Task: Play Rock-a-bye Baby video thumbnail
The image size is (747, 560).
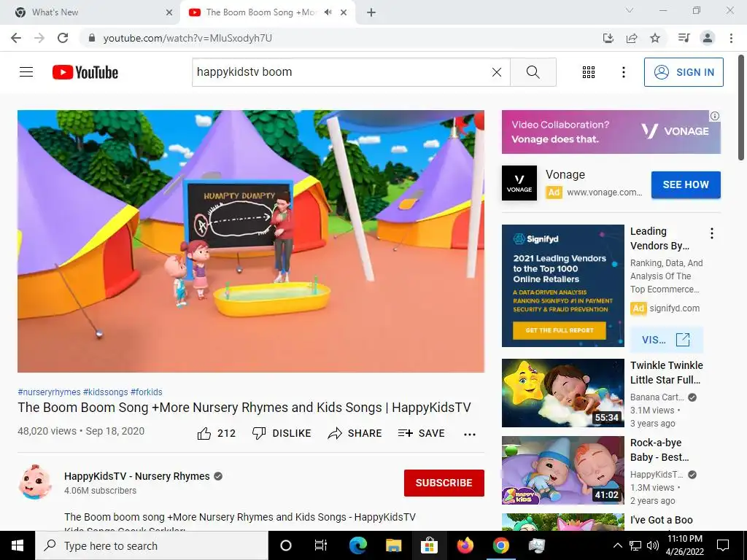Action: (x=563, y=470)
